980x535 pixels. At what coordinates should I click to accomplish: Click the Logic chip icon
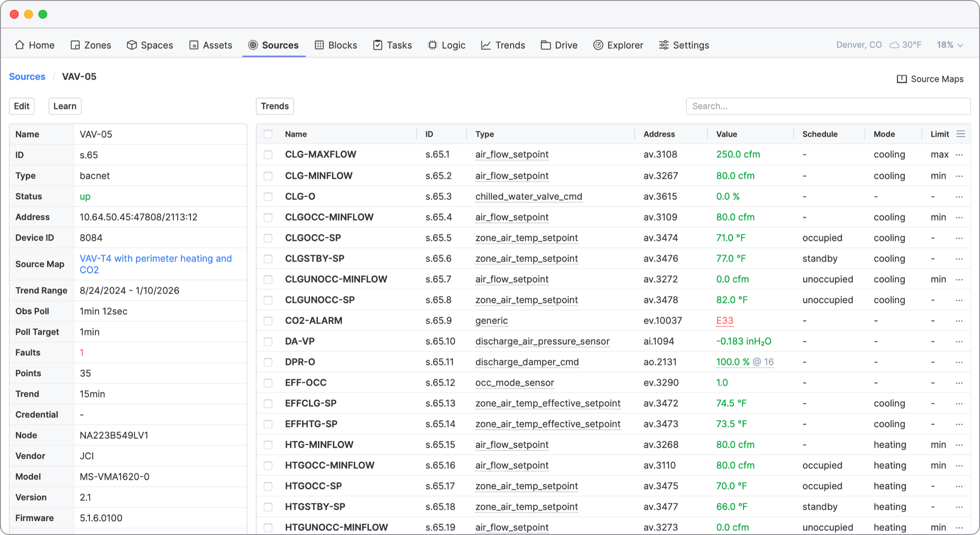click(432, 45)
